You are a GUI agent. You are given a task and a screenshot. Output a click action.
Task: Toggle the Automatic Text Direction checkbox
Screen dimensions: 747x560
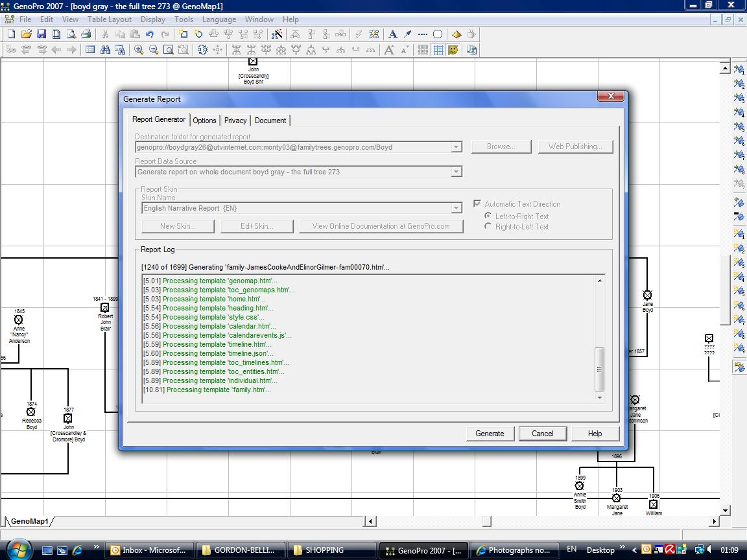point(478,204)
